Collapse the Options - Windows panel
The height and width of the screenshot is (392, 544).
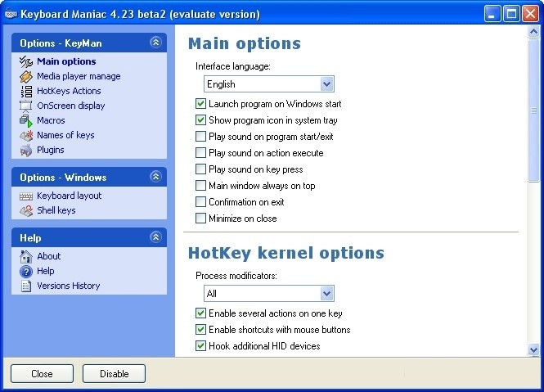155,177
